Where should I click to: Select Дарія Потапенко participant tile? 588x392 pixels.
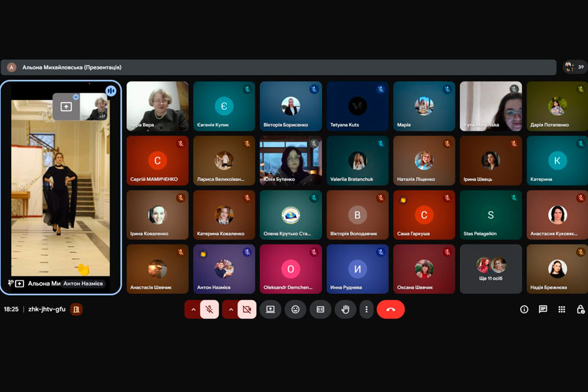pos(557,106)
